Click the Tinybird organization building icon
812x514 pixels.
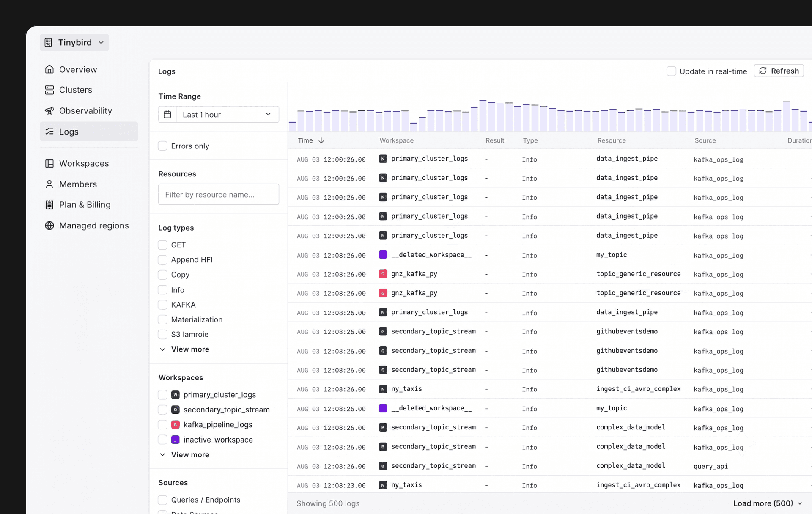point(48,42)
